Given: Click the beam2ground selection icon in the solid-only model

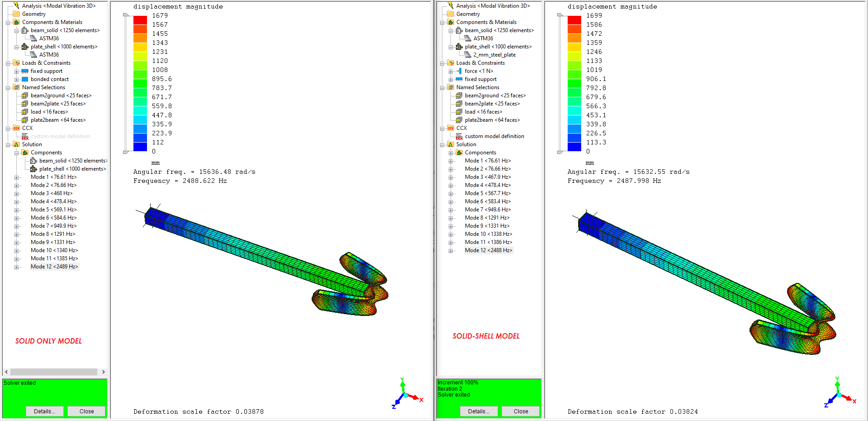Looking at the screenshot, I should click(x=25, y=96).
